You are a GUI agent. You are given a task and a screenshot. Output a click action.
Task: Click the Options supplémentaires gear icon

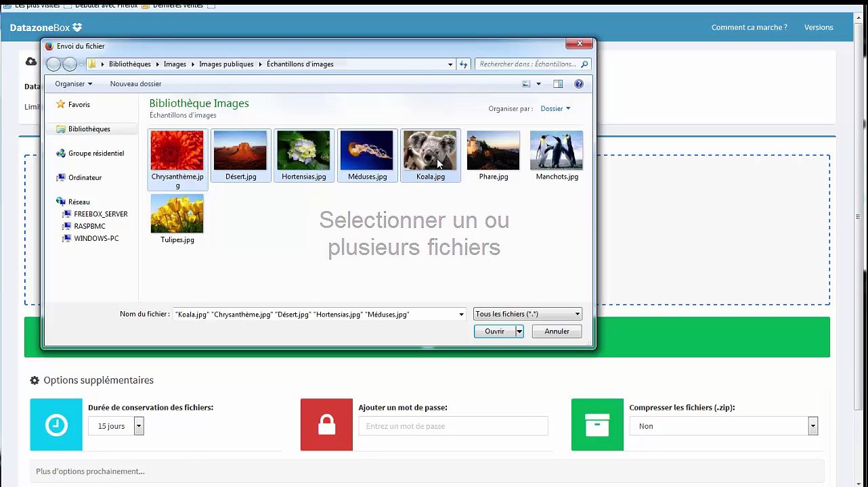tap(35, 381)
